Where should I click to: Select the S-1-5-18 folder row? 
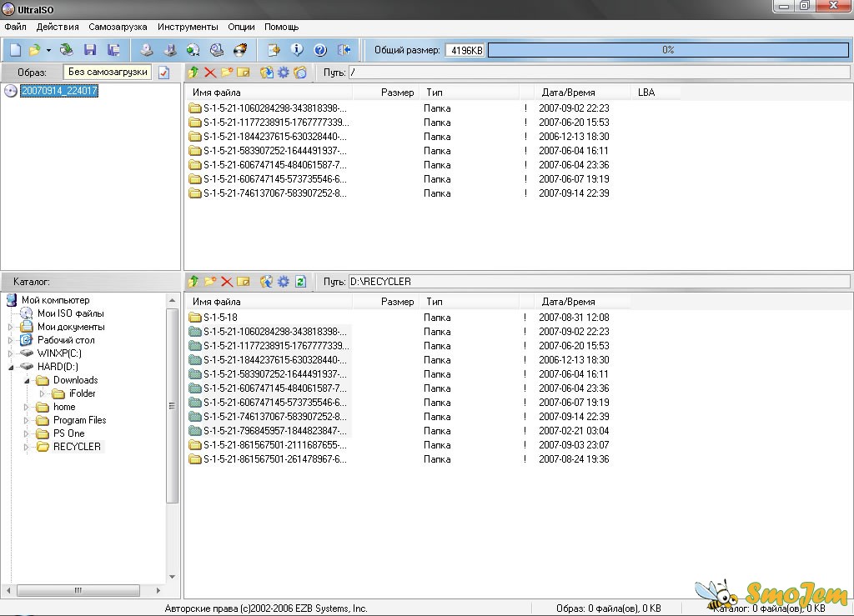pos(220,318)
